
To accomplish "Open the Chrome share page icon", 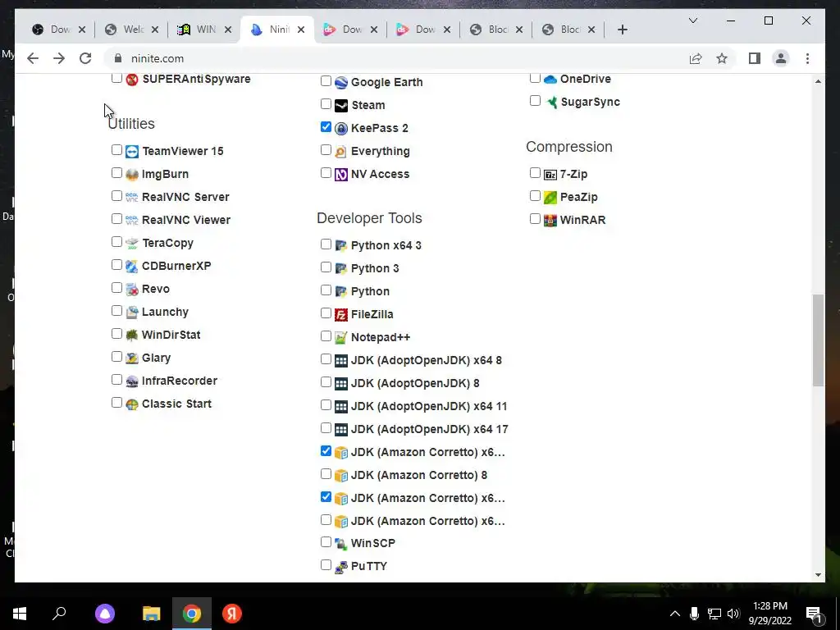I will click(696, 58).
